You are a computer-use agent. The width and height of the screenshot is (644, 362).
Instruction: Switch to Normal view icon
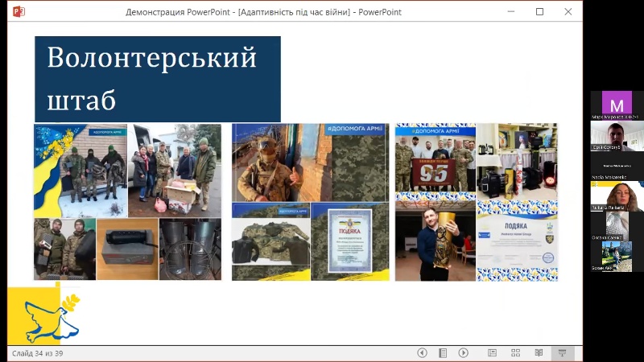coord(492,353)
